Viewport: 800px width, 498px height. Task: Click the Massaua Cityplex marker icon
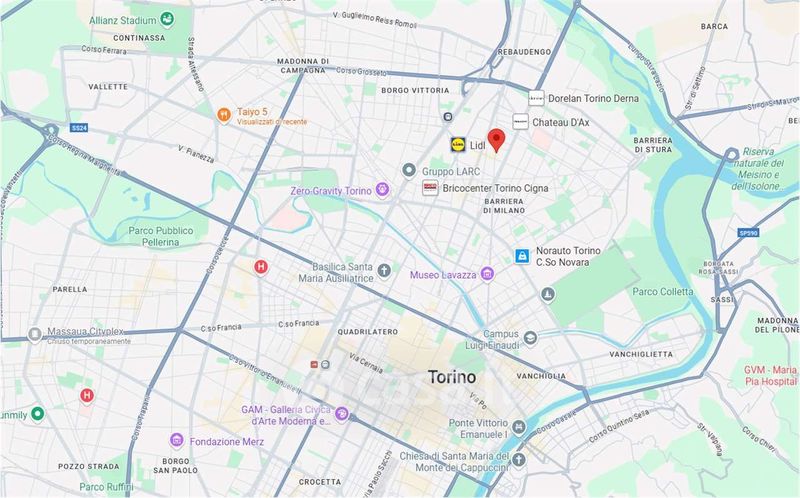click(35, 335)
